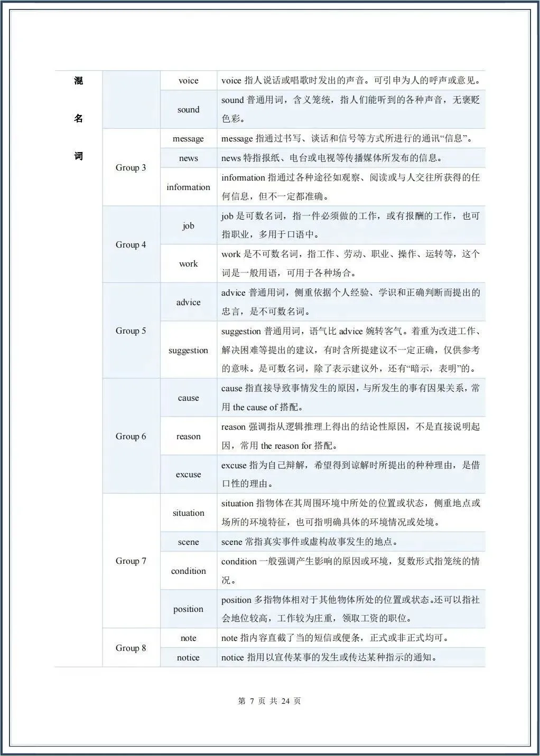Click the 'reason' entry

point(189,437)
